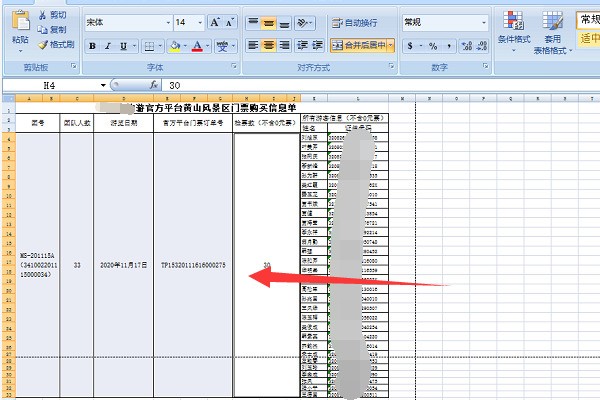Expand the borders dropdown arrow
The image size is (600, 400).
pos(160,47)
